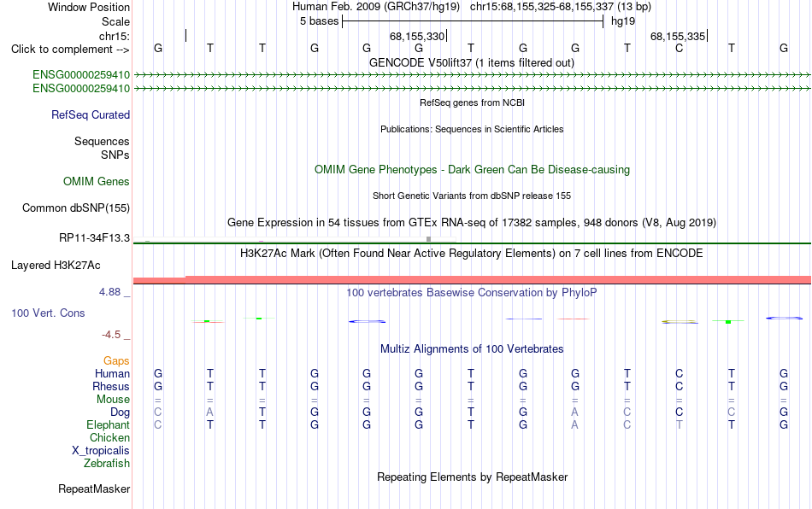Image resolution: width=812 pixels, height=509 pixels.
Task: Click the 68,155,330 position marker
Action: [x=418, y=36]
